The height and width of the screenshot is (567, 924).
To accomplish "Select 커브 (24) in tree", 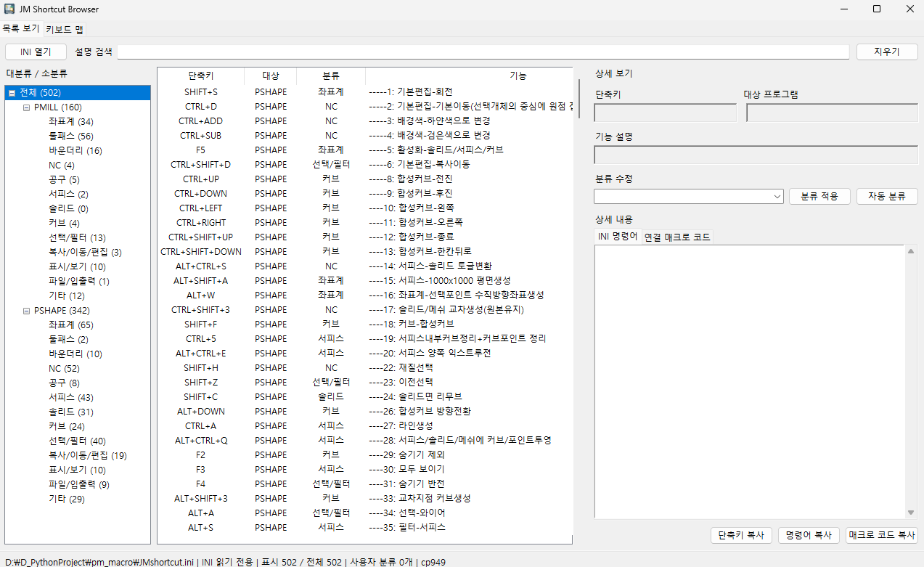I will tap(66, 426).
